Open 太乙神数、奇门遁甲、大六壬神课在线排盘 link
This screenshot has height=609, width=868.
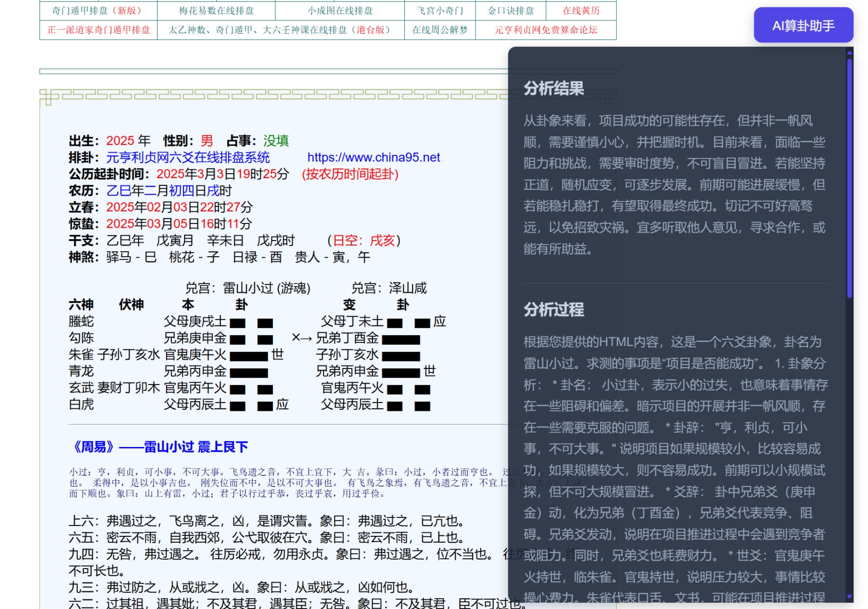pyautogui.click(x=281, y=30)
